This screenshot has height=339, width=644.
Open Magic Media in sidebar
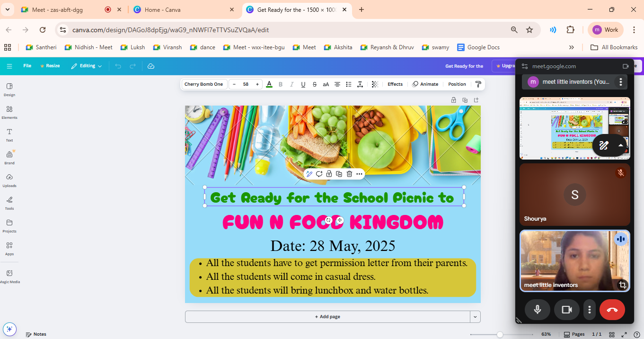(9, 276)
